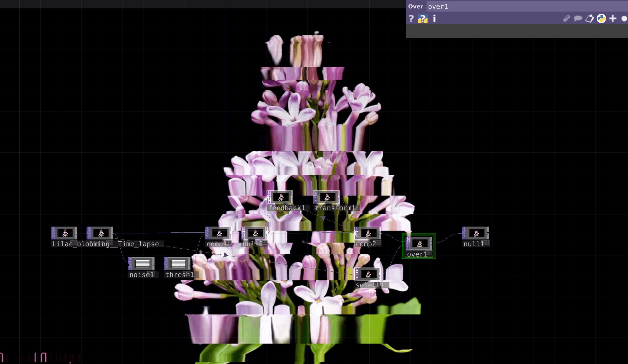Image resolution: width=628 pixels, height=364 pixels.
Task: Toggle viewer active plus on over1 node
Action: tap(429, 253)
